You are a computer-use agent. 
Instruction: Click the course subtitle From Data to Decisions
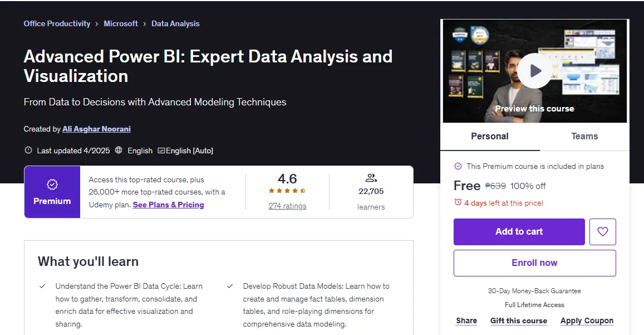[155, 102]
